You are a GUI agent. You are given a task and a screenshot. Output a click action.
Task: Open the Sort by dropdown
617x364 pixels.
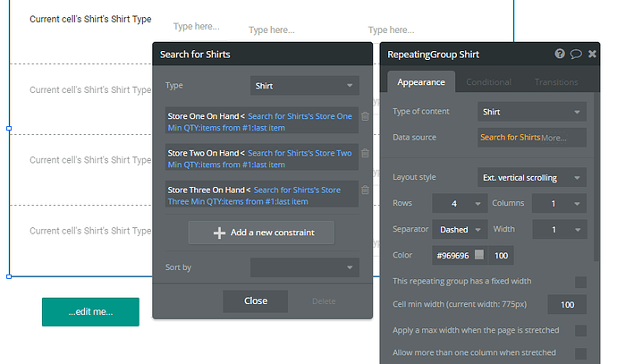click(304, 267)
